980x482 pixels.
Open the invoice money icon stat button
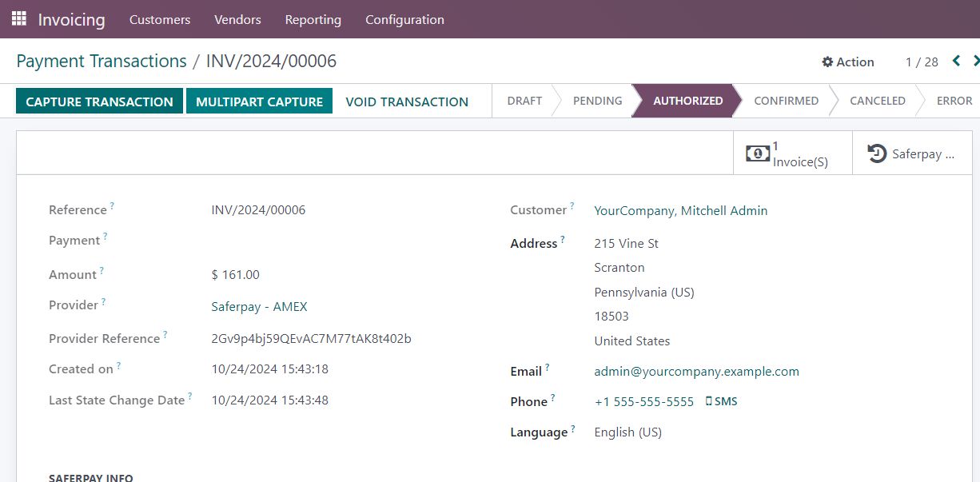pos(757,153)
